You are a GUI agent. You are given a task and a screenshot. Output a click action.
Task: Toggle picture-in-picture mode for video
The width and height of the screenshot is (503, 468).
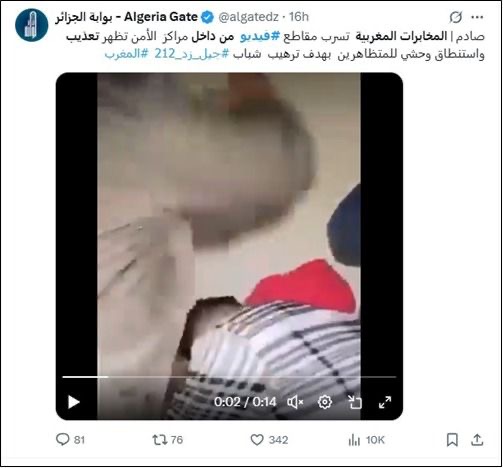point(355,402)
